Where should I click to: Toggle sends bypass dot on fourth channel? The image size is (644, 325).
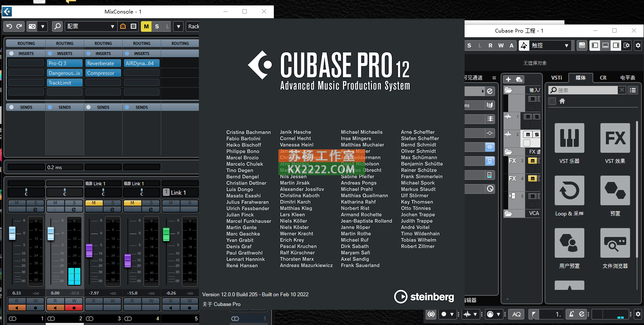(127, 107)
